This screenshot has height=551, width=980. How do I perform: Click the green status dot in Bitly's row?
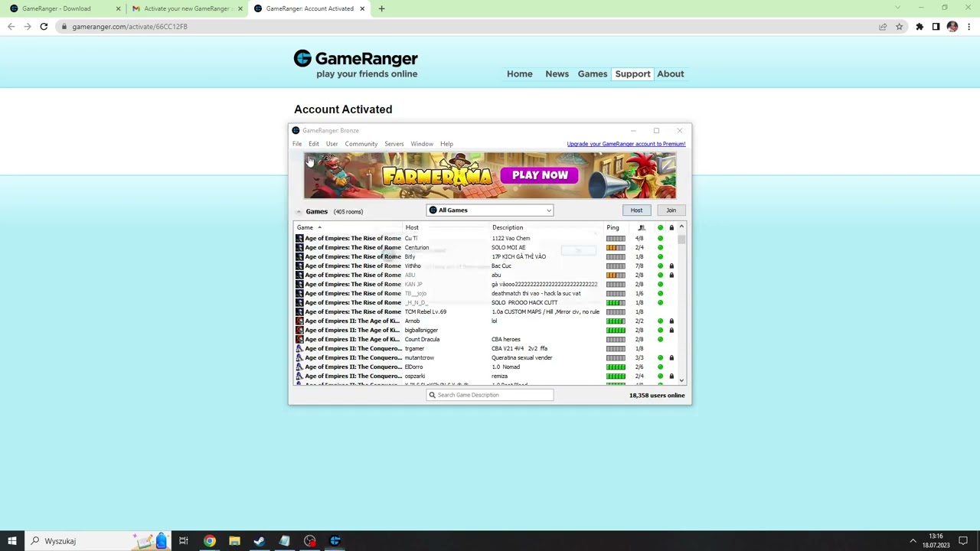660,256
